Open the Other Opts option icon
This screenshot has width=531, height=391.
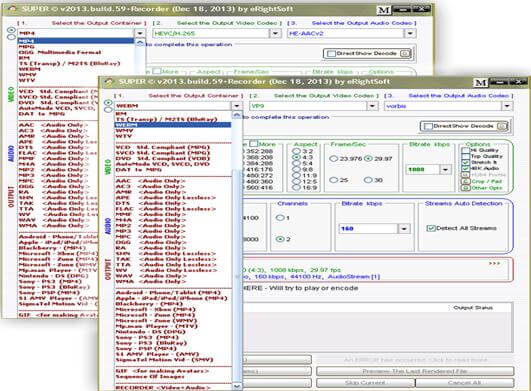point(465,188)
